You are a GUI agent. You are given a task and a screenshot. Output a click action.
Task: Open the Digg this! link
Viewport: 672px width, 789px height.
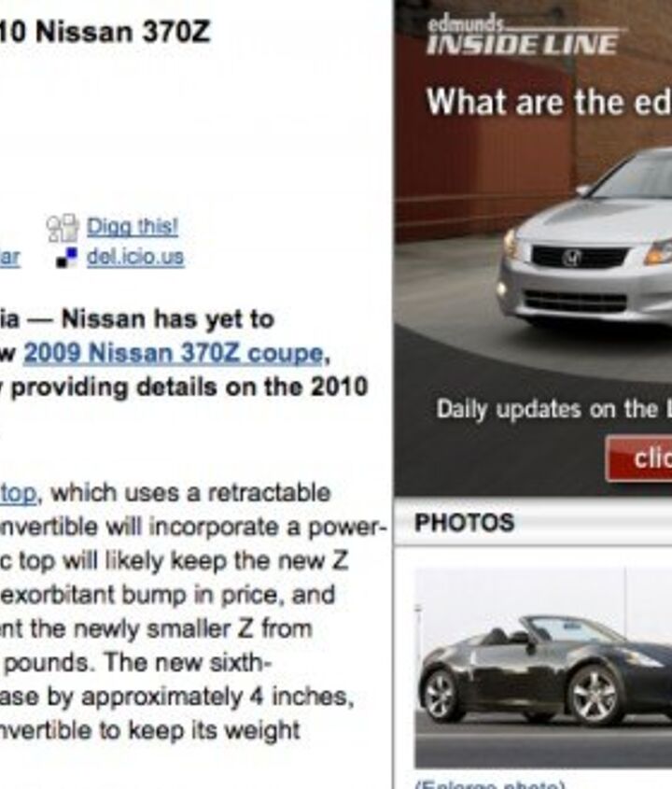click(133, 227)
